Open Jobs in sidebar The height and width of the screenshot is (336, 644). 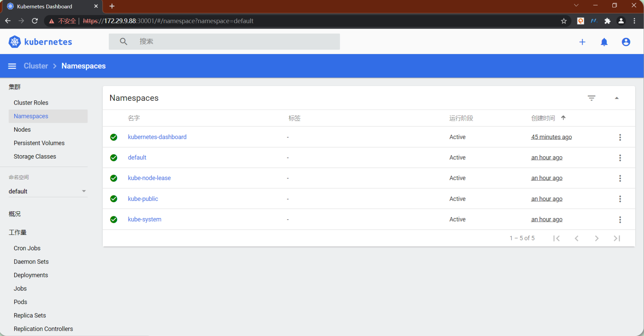coord(20,289)
